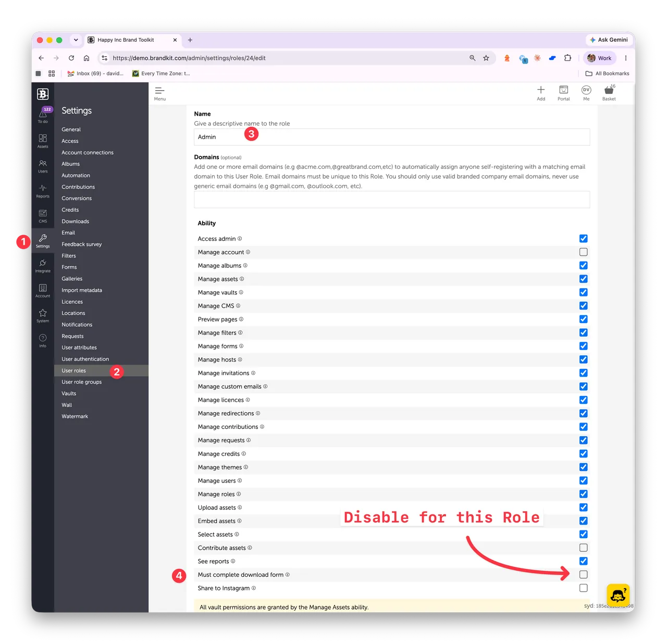Open the Work profile menu

point(599,58)
